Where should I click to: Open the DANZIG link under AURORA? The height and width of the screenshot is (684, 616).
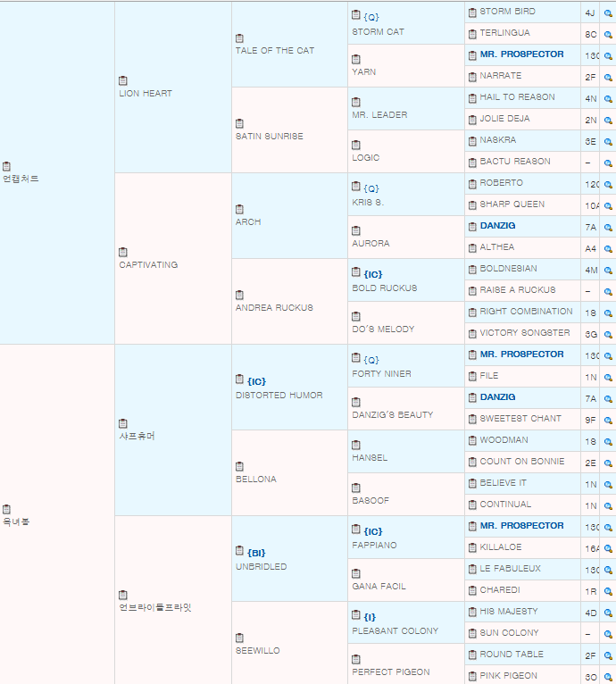coord(498,226)
